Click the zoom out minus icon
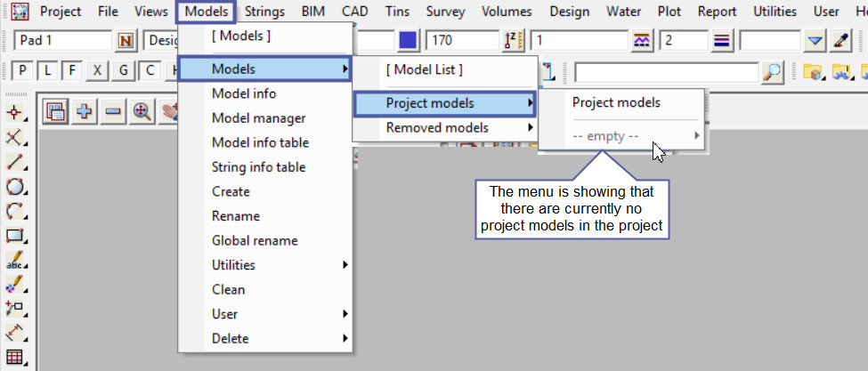 pos(113,111)
